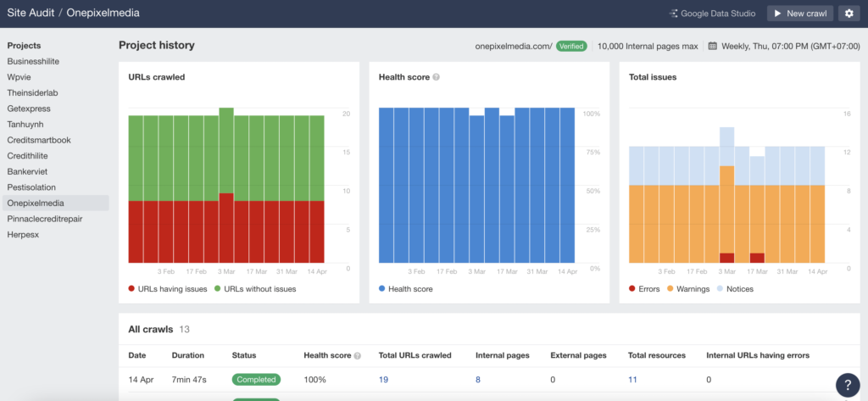Toggle URLs having issues legend

(168, 288)
